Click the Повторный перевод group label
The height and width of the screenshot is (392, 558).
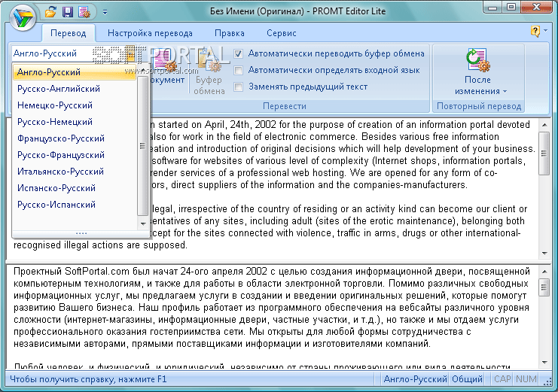click(x=479, y=106)
